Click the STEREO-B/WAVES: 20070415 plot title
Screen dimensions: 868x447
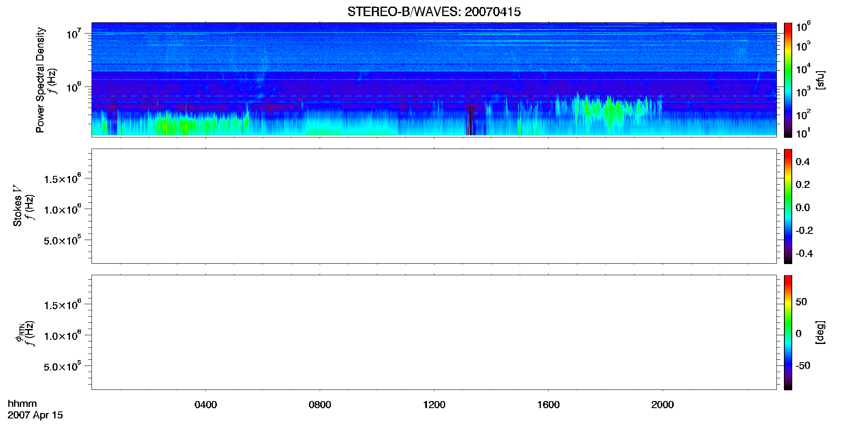(x=434, y=12)
